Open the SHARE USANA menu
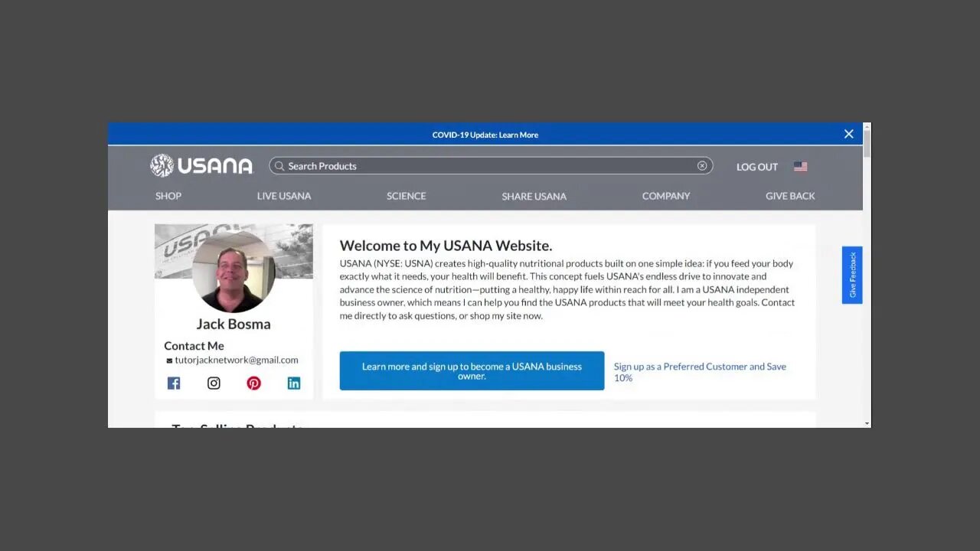This screenshot has height=551, width=980. point(534,197)
